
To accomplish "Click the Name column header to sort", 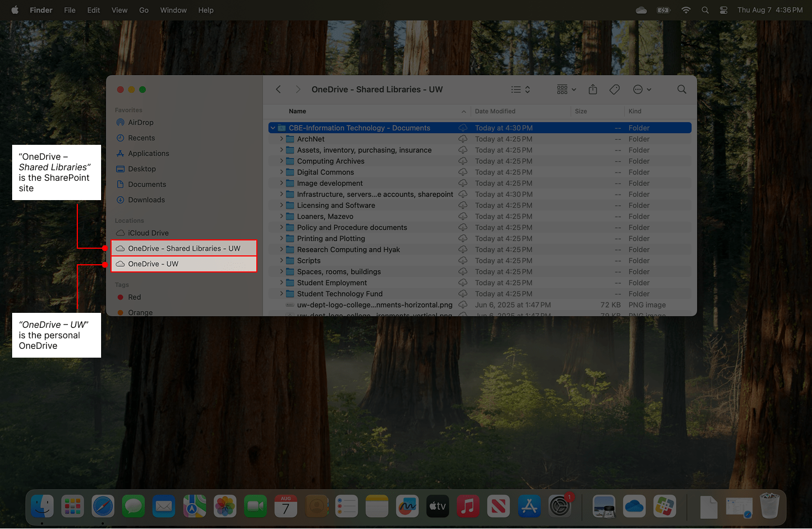I will 297,111.
